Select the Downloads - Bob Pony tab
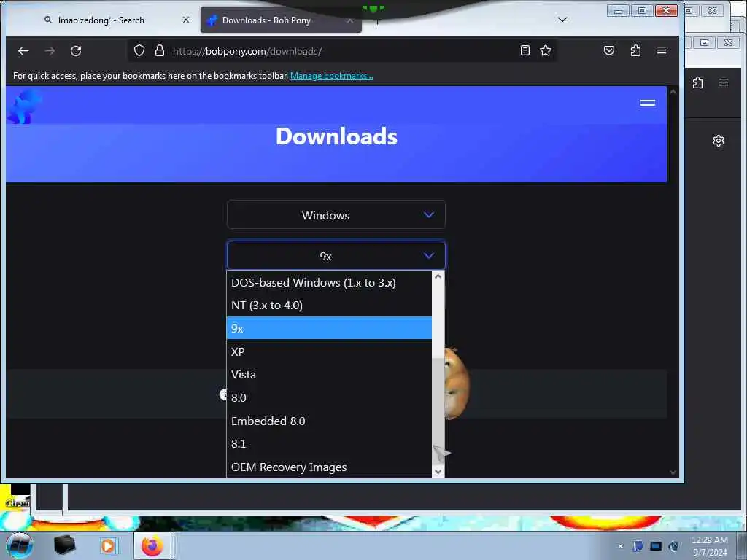The height and width of the screenshot is (560, 747). coord(281,20)
